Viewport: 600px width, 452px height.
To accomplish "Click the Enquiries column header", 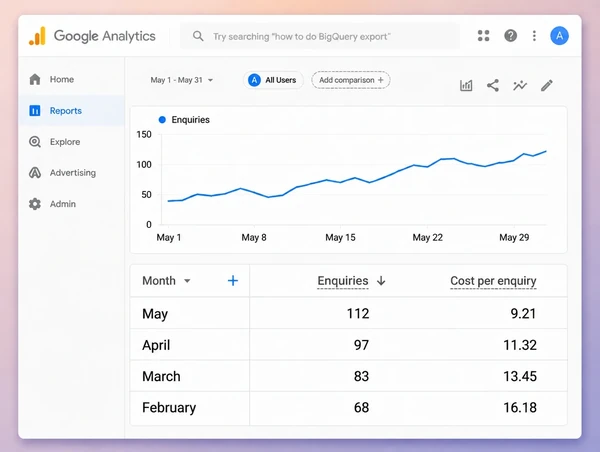I will 342,281.
